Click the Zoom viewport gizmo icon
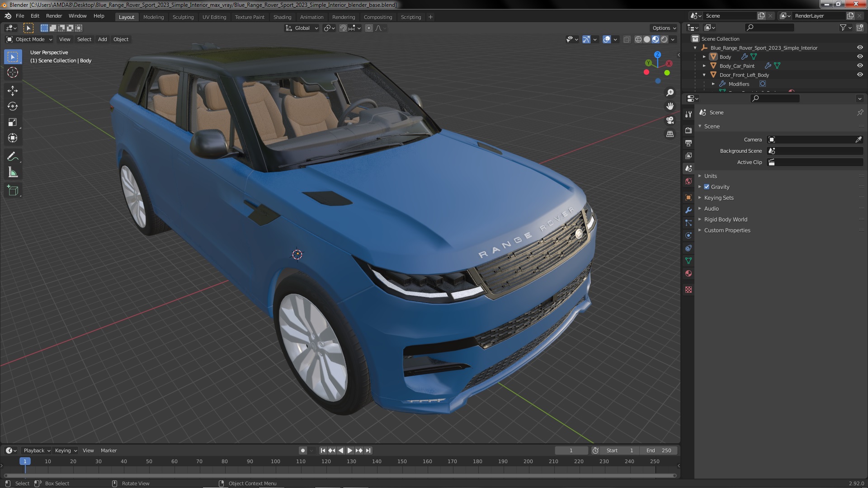 pos(670,93)
